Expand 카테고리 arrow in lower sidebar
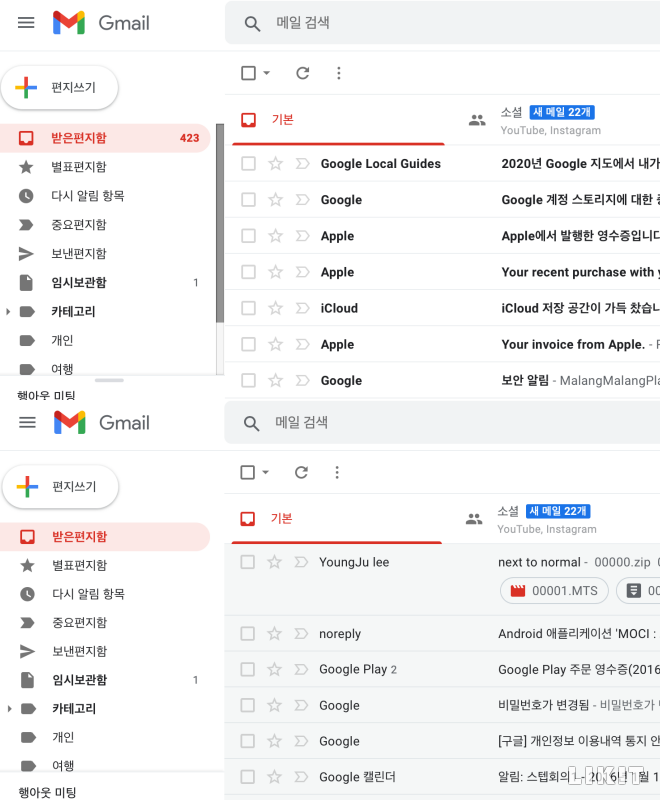 click(x=9, y=708)
